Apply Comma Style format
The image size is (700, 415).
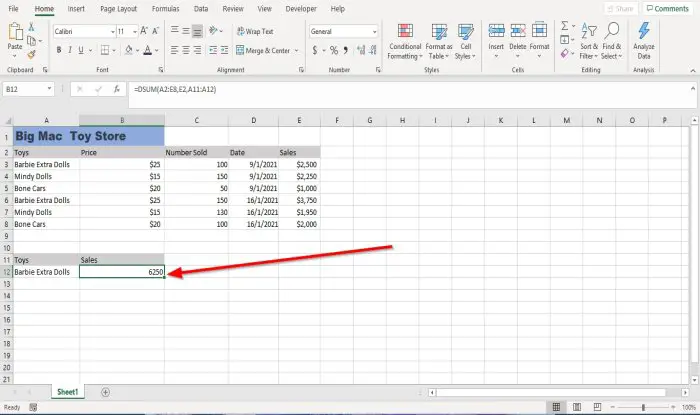coord(346,50)
